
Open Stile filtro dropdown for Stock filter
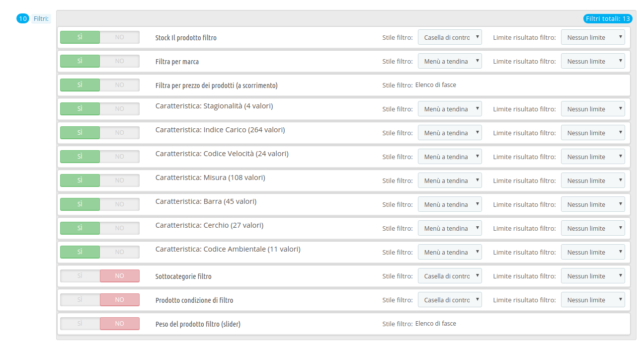coord(450,37)
